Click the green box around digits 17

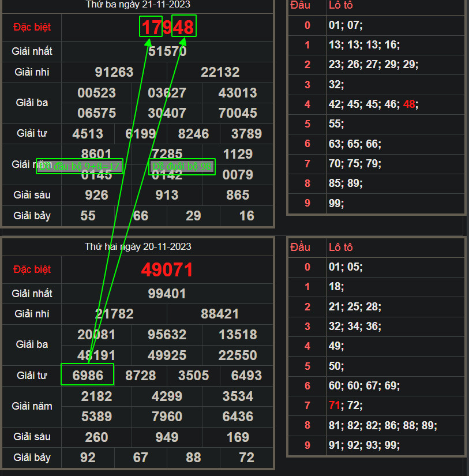pos(151,27)
